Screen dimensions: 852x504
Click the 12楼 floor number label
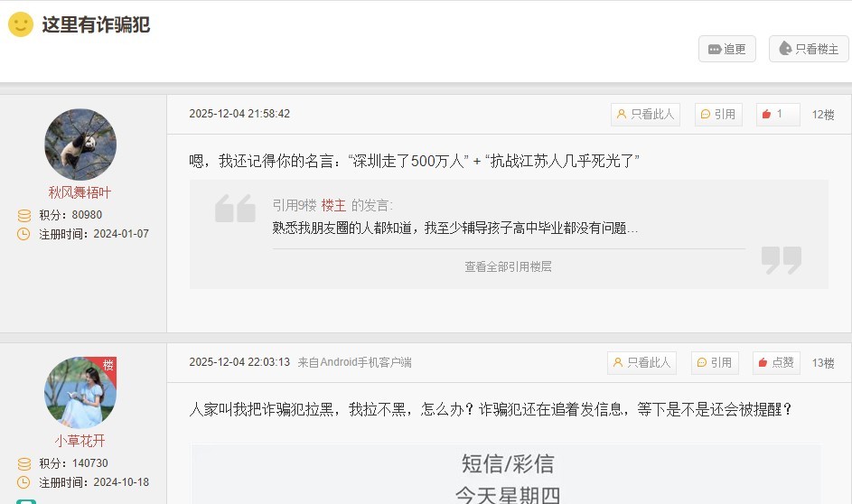(x=822, y=114)
